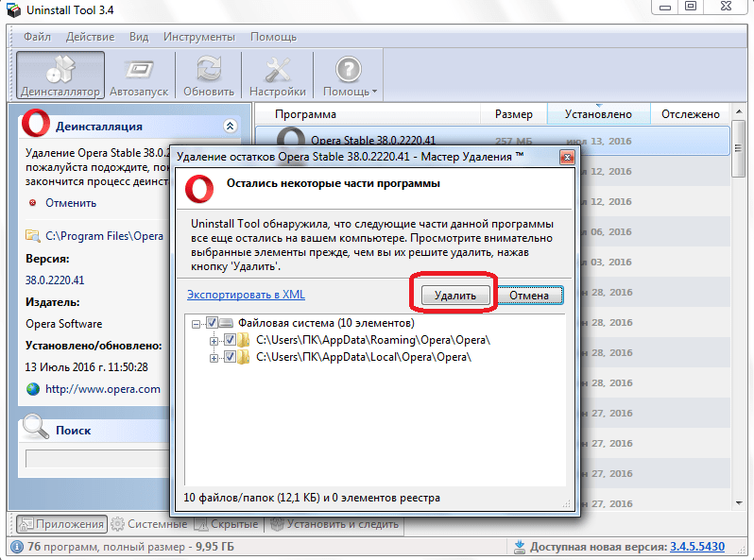Sort by the Программа column header

[x=305, y=114]
